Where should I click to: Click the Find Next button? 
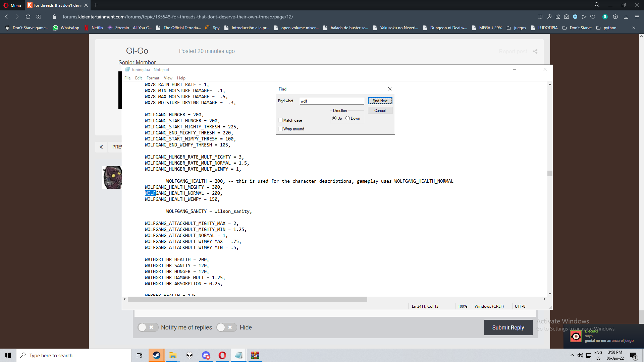tap(380, 101)
